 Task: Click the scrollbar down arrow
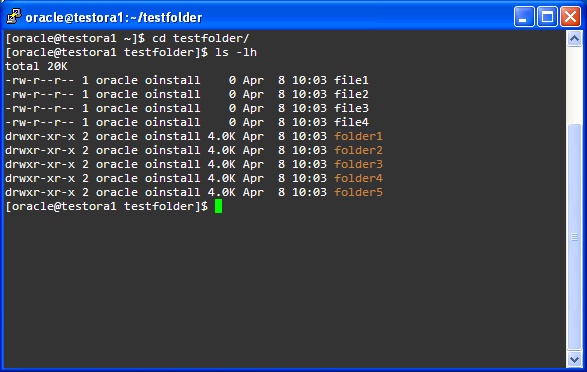574,359
